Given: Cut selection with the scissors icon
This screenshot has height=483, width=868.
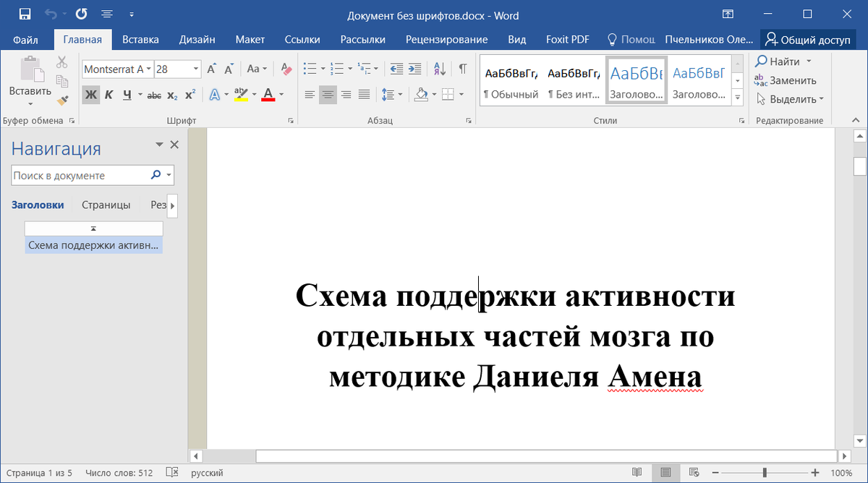Looking at the screenshot, I should 61,62.
